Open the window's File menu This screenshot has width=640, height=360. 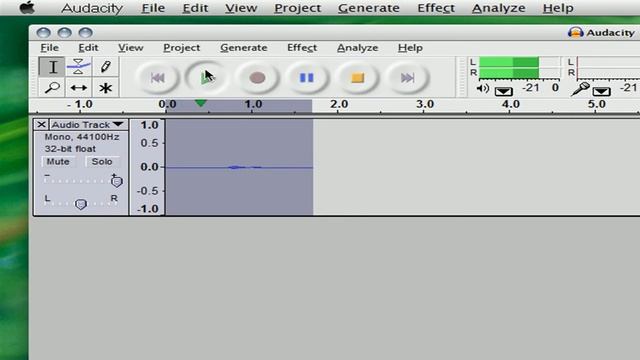tap(49, 48)
